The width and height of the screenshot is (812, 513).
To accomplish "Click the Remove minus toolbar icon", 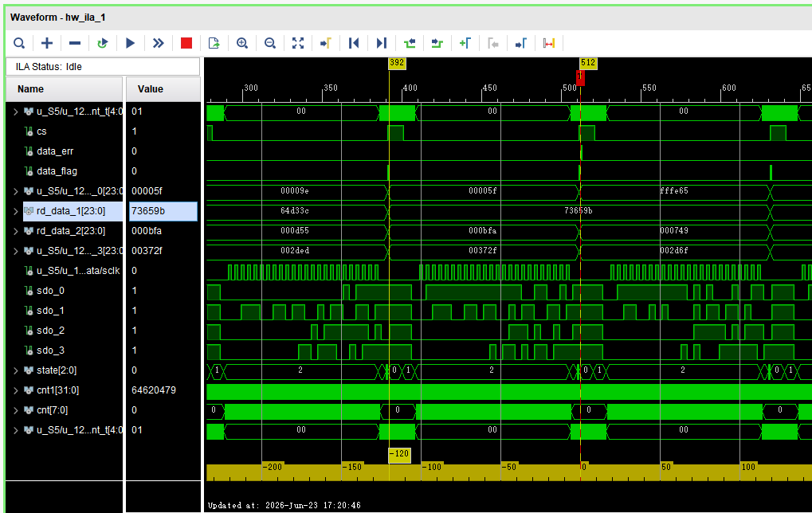I will 75,43.
